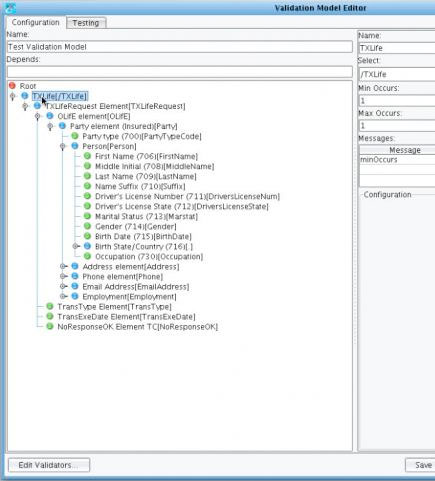Click the empty Depends input field
The height and width of the screenshot is (481, 435).
click(179, 72)
